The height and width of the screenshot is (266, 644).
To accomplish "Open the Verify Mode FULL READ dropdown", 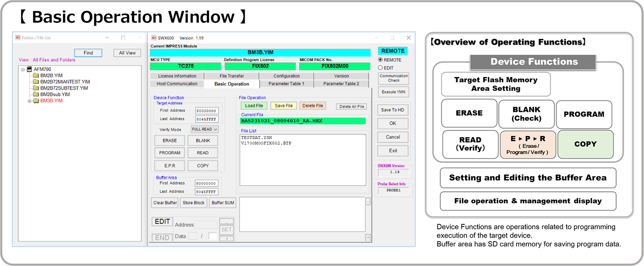I will (205, 129).
